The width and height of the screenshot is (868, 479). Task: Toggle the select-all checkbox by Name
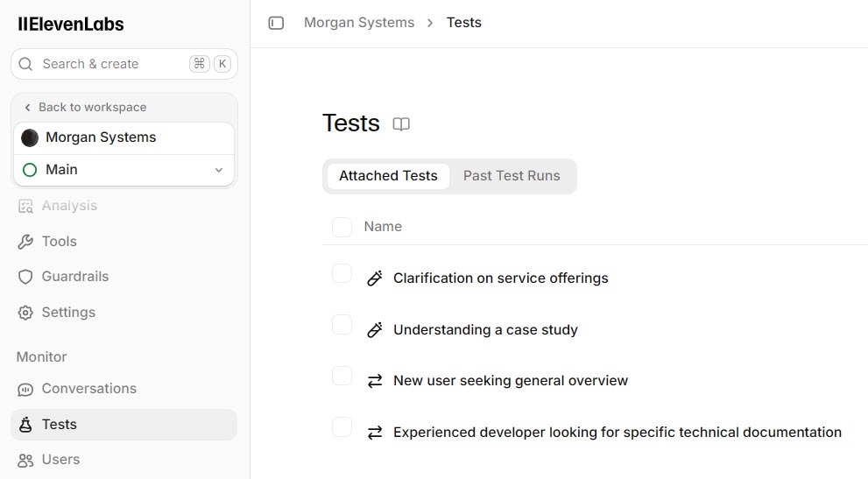click(x=342, y=227)
